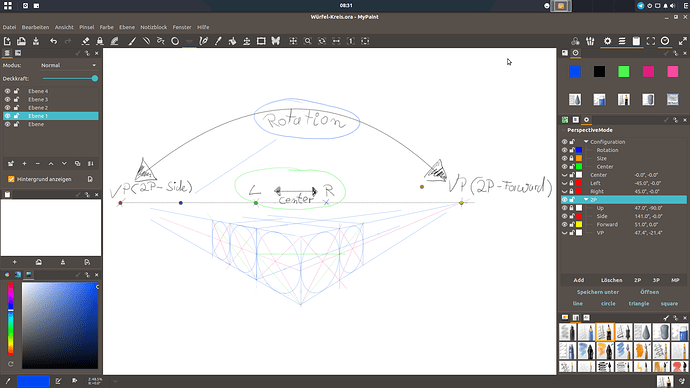
Task: Select layer Ebene 4 in list
Action: pos(51,91)
